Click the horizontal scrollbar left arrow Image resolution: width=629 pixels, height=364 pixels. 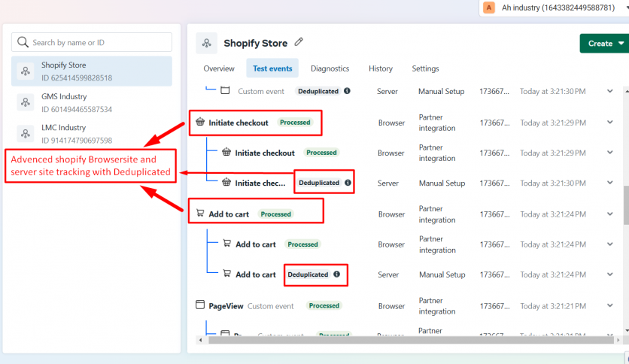pyautogui.click(x=201, y=340)
